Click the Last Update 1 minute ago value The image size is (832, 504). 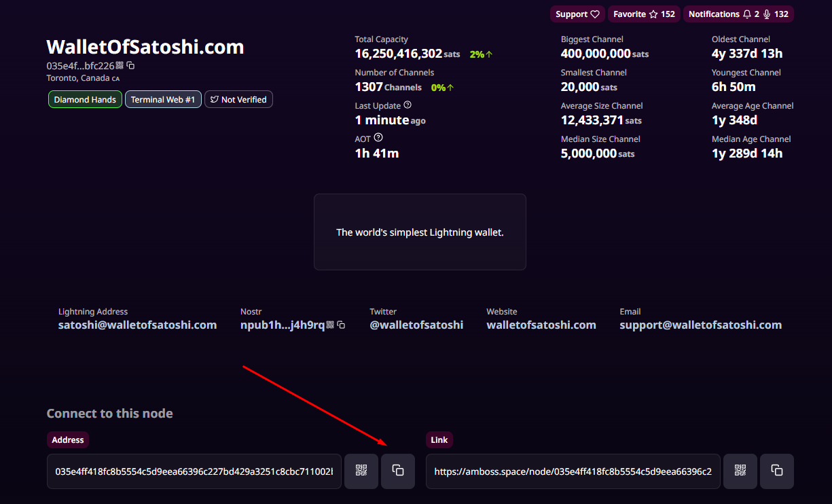(391, 120)
